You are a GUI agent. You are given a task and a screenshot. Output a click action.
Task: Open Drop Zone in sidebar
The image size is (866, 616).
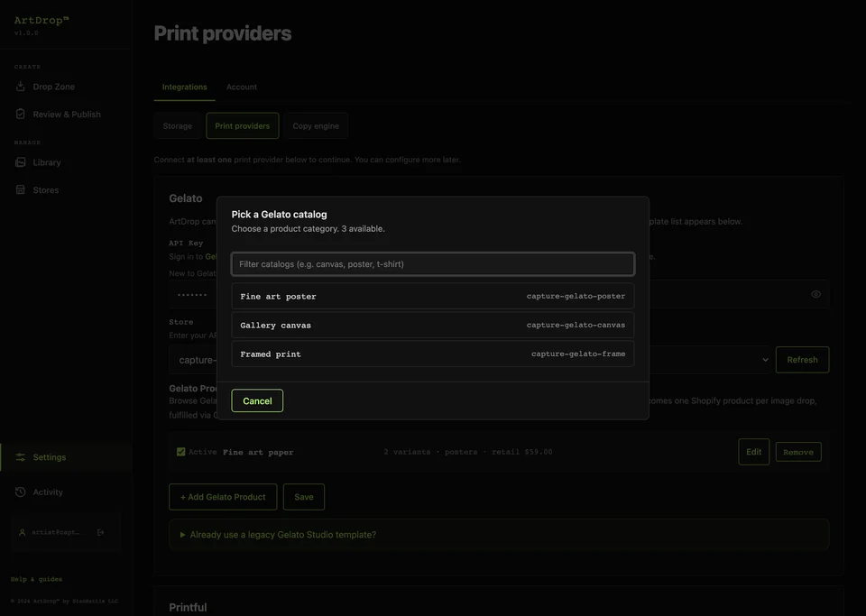(x=53, y=87)
